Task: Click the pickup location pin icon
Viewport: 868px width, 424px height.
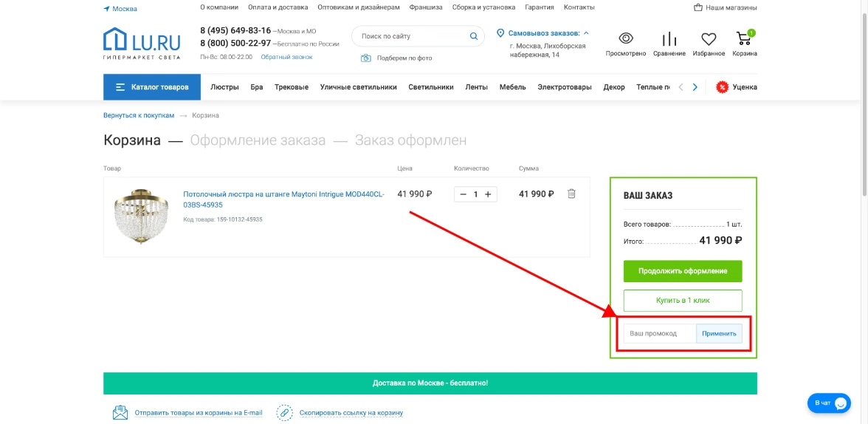Action: (500, 33)
